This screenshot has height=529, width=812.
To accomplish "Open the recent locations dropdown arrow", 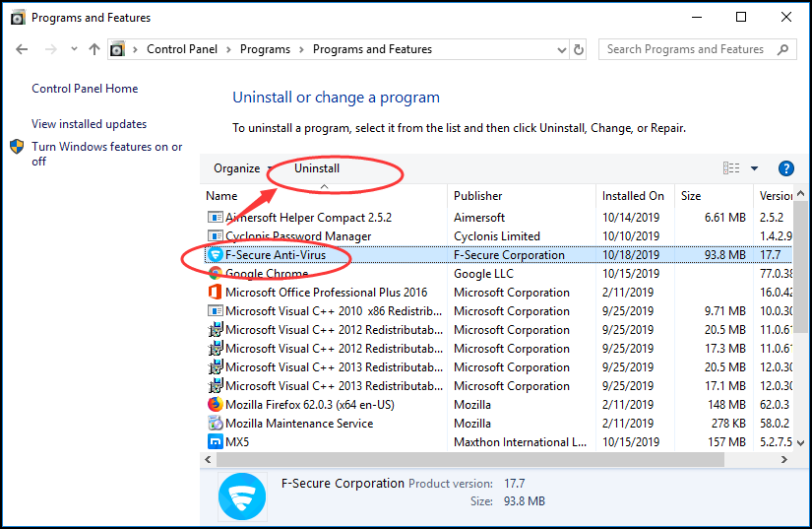I will (x=74, y=49).
